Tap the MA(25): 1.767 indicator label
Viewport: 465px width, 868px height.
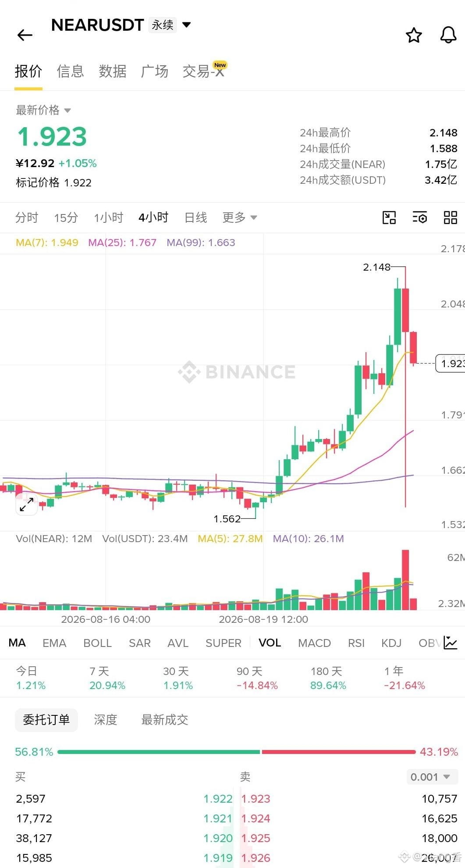[x=122, y=243]
